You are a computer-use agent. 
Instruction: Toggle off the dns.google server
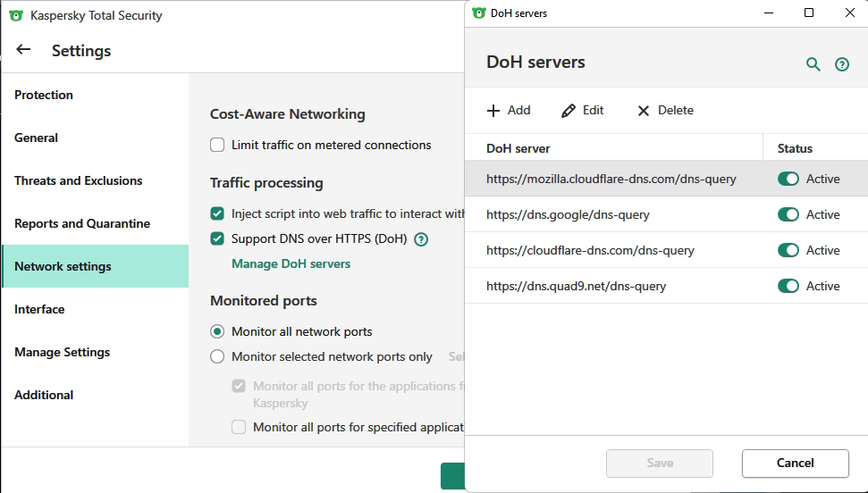[788, 214]
